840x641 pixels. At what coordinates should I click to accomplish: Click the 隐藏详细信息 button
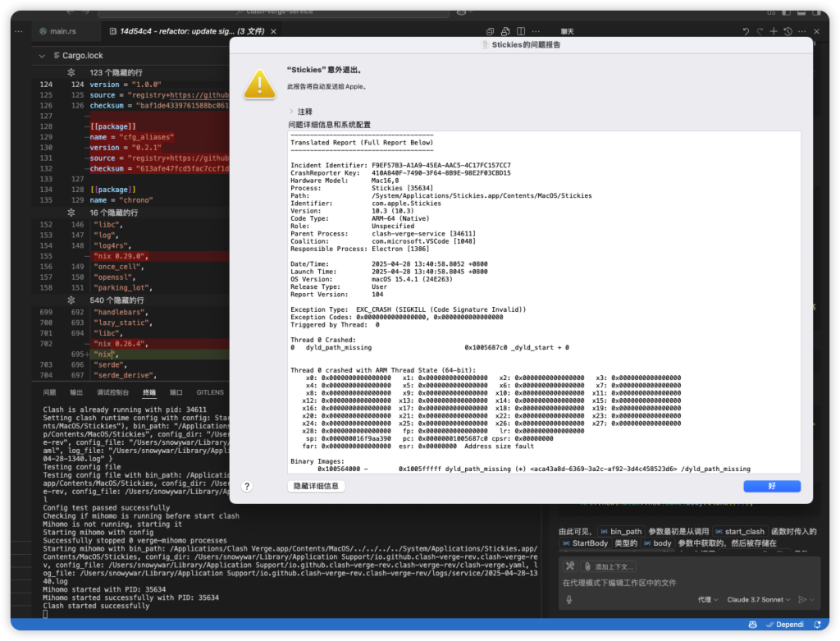[317, 486]
